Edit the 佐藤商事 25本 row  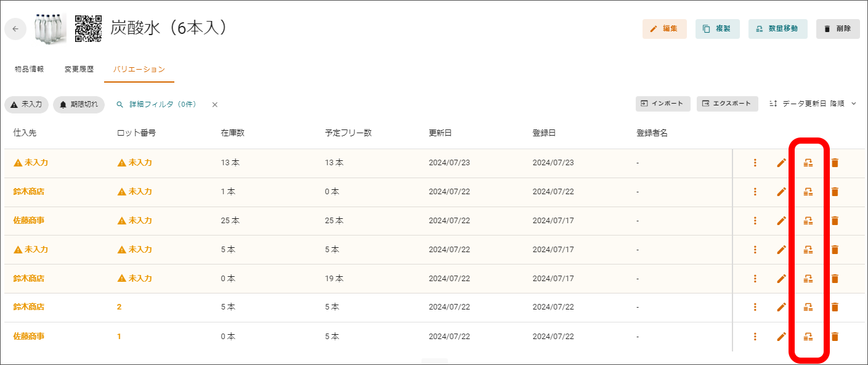click(x=781, y=221)
